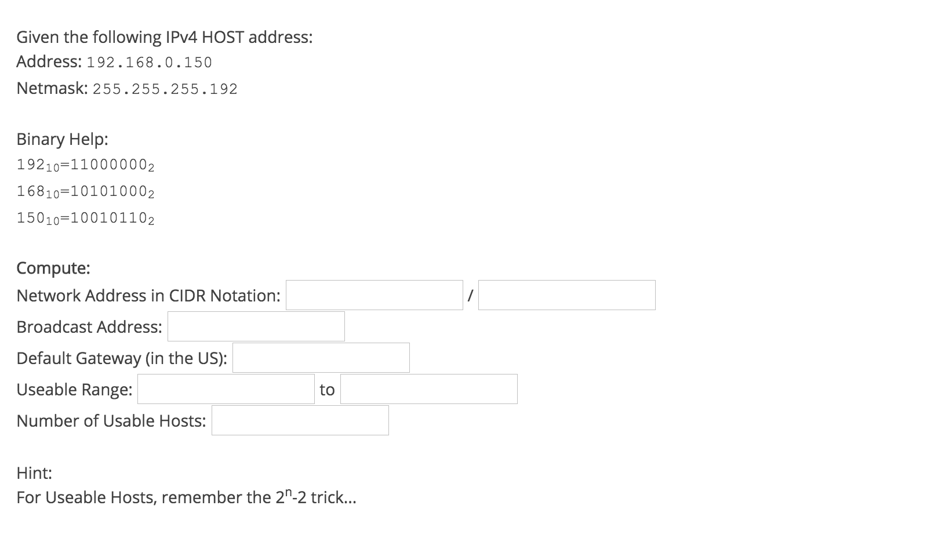
Task: Click the Number of Usable Hosts label
Action: pyautogui.click(x=111, y=421)
